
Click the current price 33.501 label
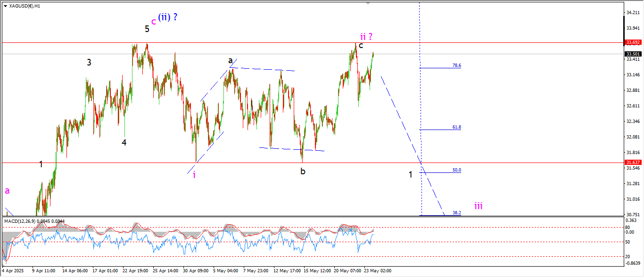(x=633, y=54)
